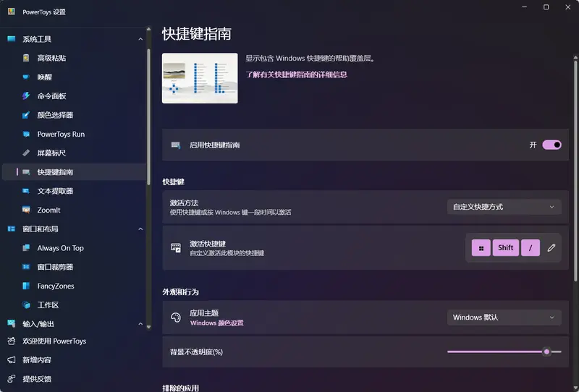Image resolution: width=579 pixels, height=392 pixels.
Task: Open 颜色选择器 settings page
Action: [x=74, y=115]
